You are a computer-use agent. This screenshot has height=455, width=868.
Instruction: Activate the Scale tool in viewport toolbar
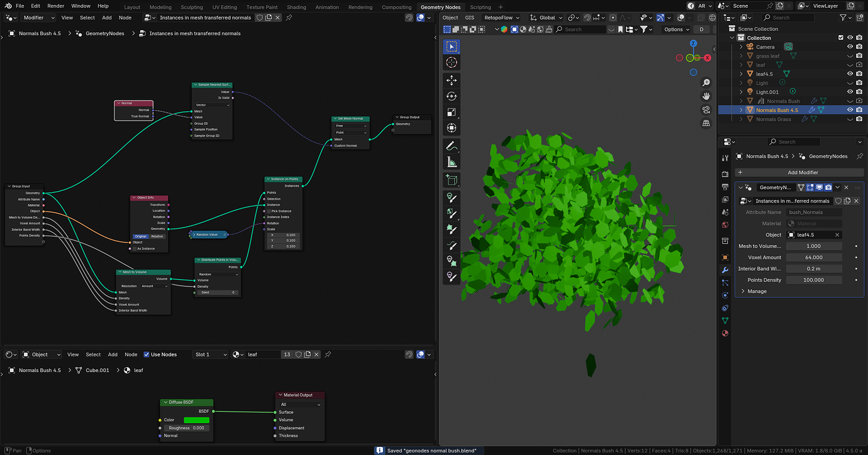(451, 112)
